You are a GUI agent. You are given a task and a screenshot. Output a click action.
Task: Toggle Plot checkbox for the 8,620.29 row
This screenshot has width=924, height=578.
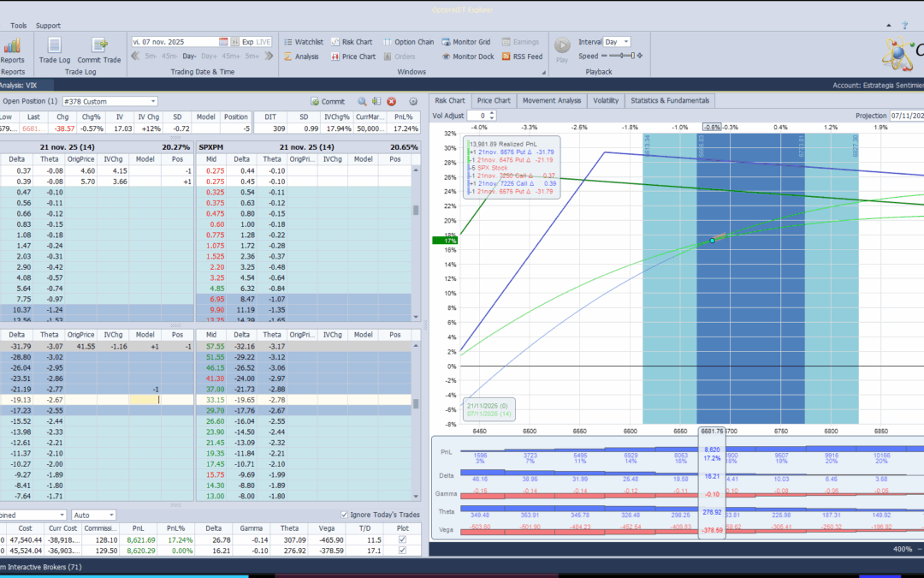(x=402, y=551)
